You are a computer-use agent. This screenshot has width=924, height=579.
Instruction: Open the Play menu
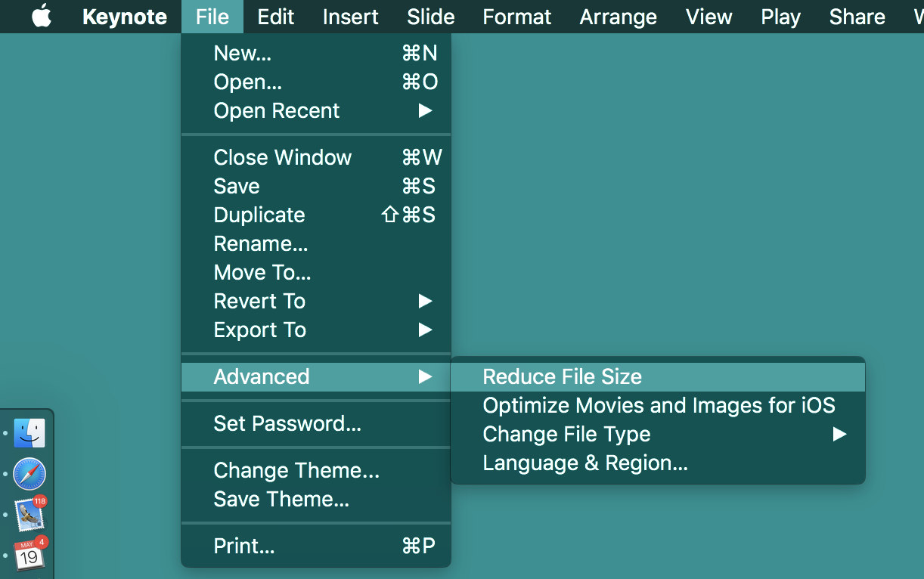click(781, 17)
